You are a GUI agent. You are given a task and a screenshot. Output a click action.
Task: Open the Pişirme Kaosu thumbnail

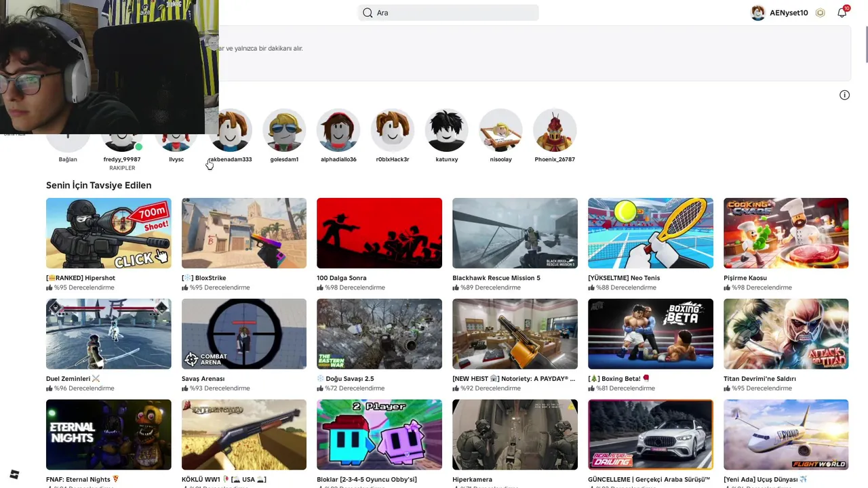point(786,233)
